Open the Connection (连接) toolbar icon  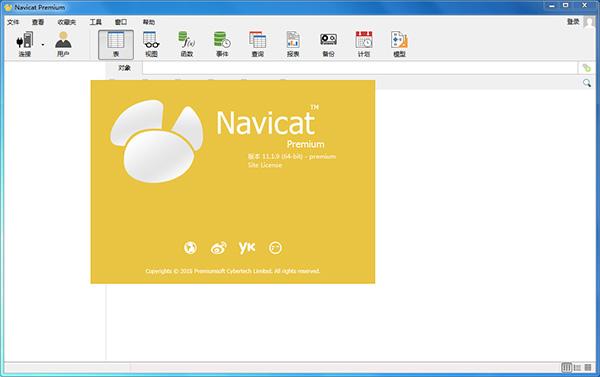click(25, 43)
